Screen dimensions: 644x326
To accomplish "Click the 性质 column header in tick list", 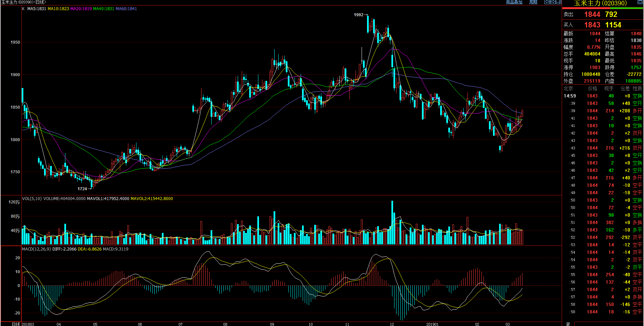I will (638, 88).
